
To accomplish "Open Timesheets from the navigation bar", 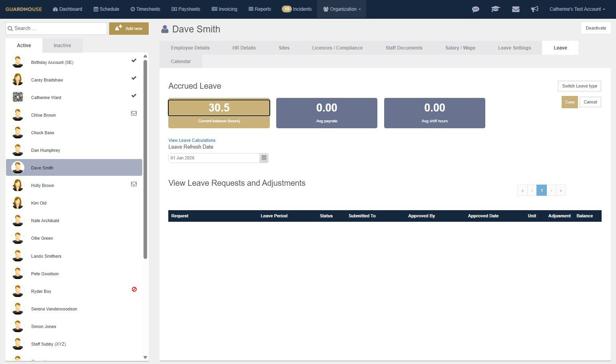I will click(146, 9).
